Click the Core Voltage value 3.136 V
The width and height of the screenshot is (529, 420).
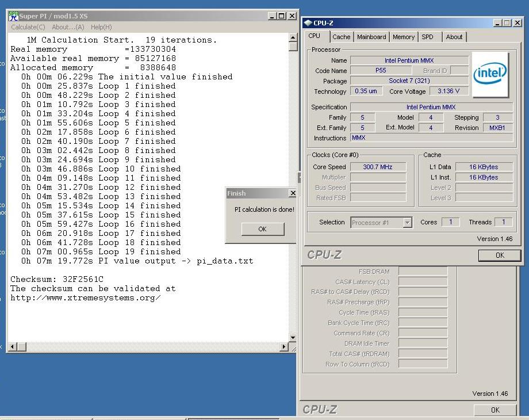coord(448,91)
